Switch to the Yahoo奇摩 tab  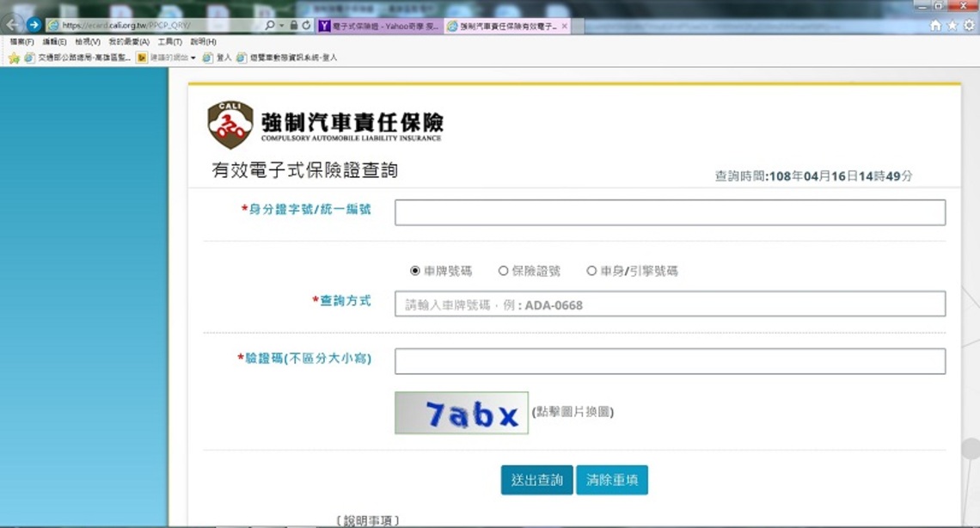[x=379, y=26]
